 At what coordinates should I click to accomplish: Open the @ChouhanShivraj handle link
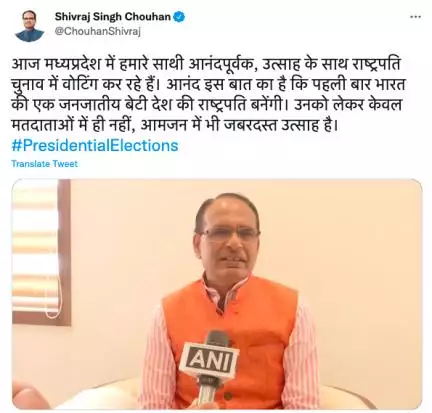click(x=98, y=31)
